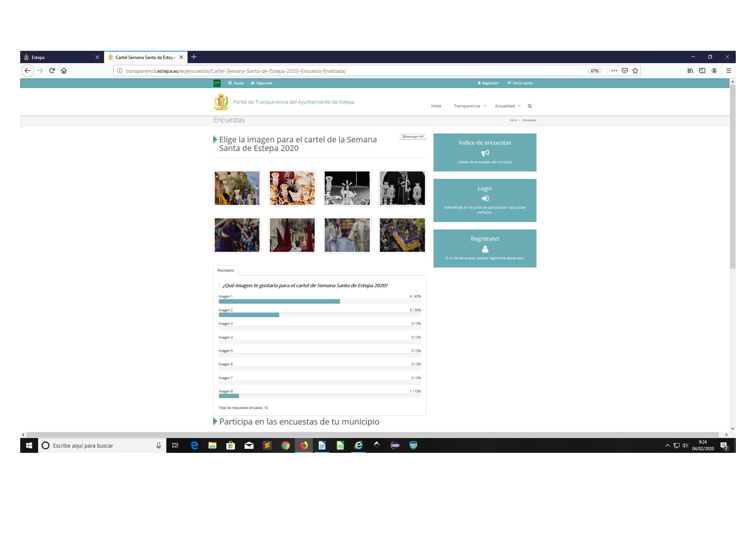Open Sublime Text from the taskbar
This screenshot has height=534, width=756.
coord(267,446)
